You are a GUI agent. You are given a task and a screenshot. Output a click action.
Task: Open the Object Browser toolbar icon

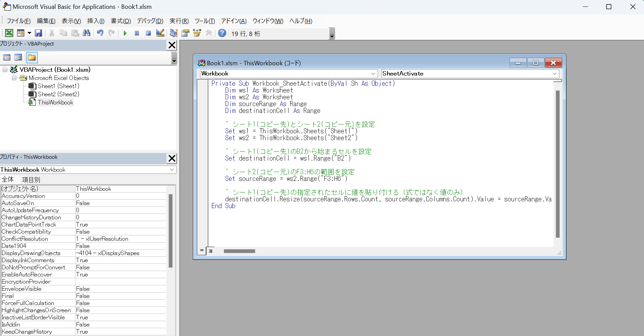[197, 33]
